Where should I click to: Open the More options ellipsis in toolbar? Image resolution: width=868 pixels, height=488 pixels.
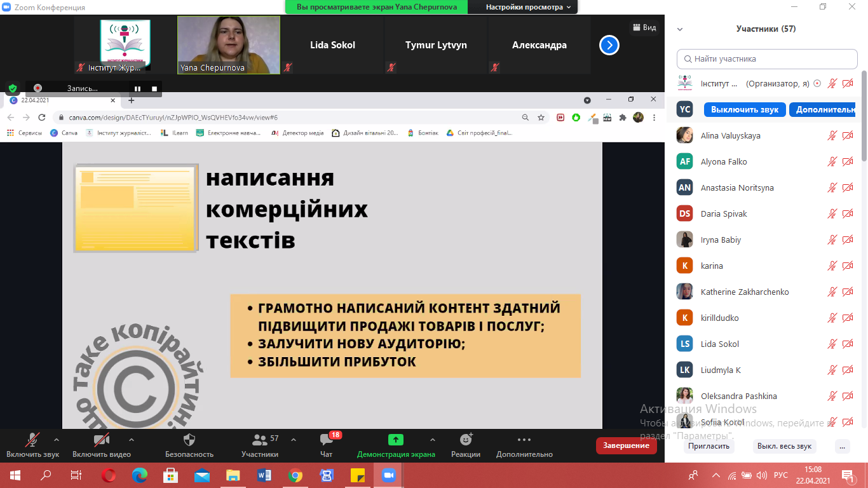click(524, 440)
